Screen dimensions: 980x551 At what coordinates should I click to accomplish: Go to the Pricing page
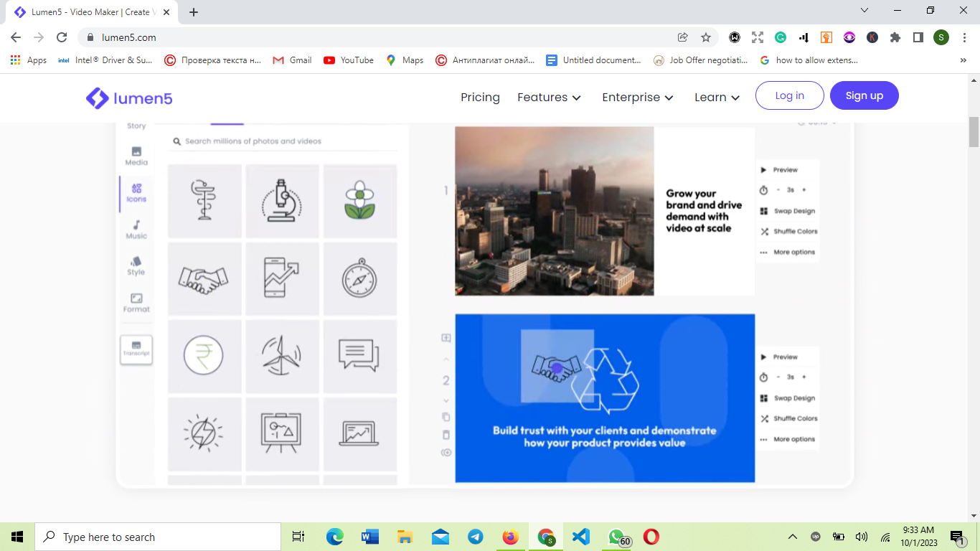[x=480, y=98]
